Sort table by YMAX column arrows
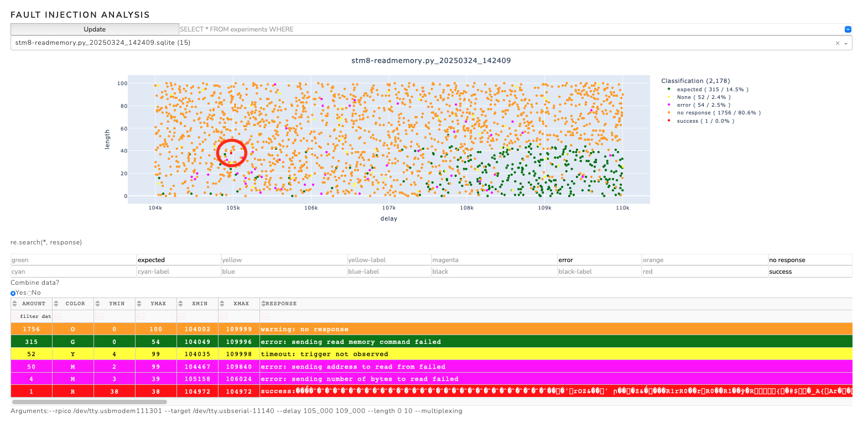 [139, 304]
